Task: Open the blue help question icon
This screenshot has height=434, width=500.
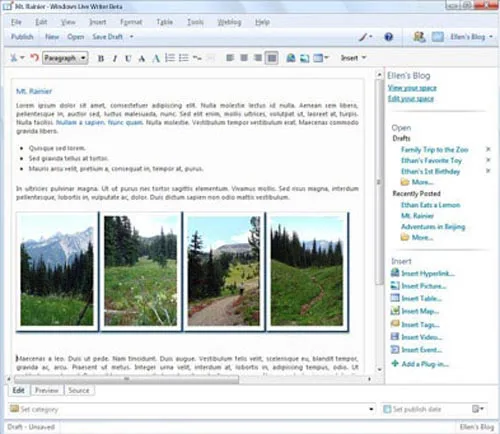Action: tap(388, 37)
